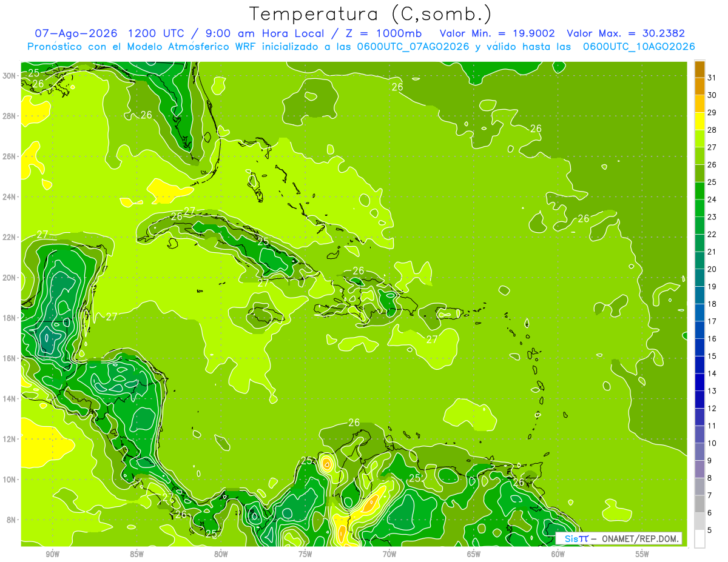The width and height of the screenshot is (728, 562).
Task: Click the longitude axis label "60W"
Action: tap(558, 554)
